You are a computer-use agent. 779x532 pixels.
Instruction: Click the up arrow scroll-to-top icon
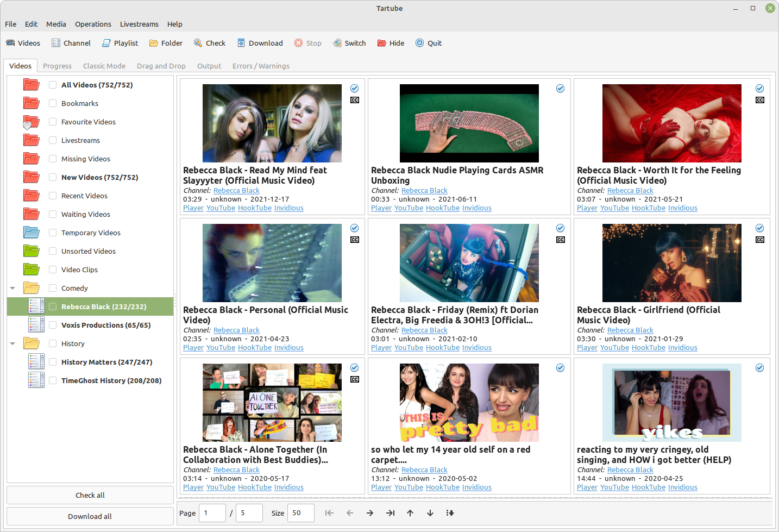point(410,513)
